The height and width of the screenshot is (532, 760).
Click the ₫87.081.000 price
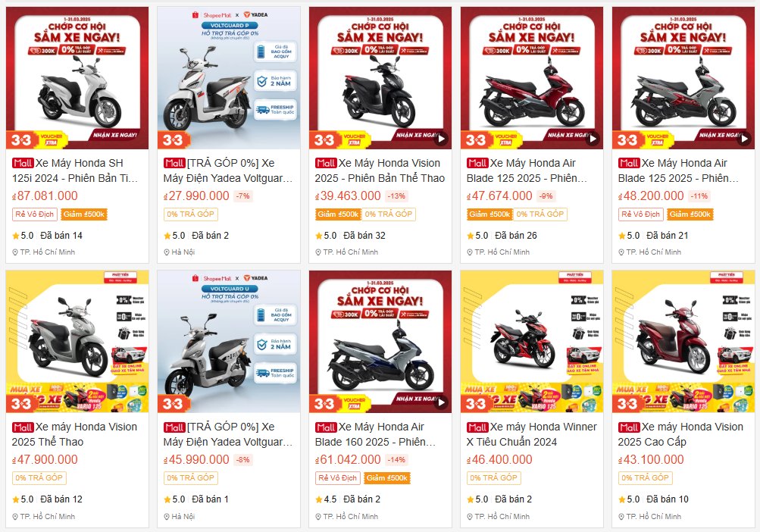[x=45, y=196]
